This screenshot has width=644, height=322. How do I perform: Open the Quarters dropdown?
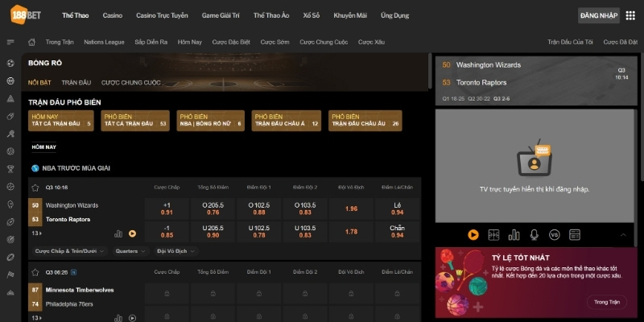pos(131,251)
